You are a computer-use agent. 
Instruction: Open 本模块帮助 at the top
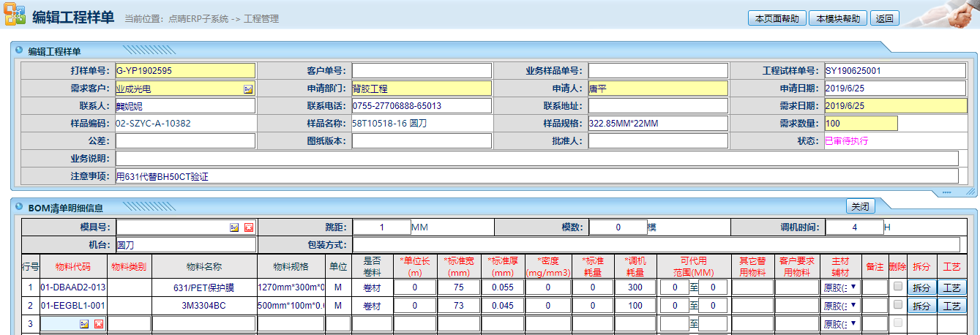coord(838,18)
